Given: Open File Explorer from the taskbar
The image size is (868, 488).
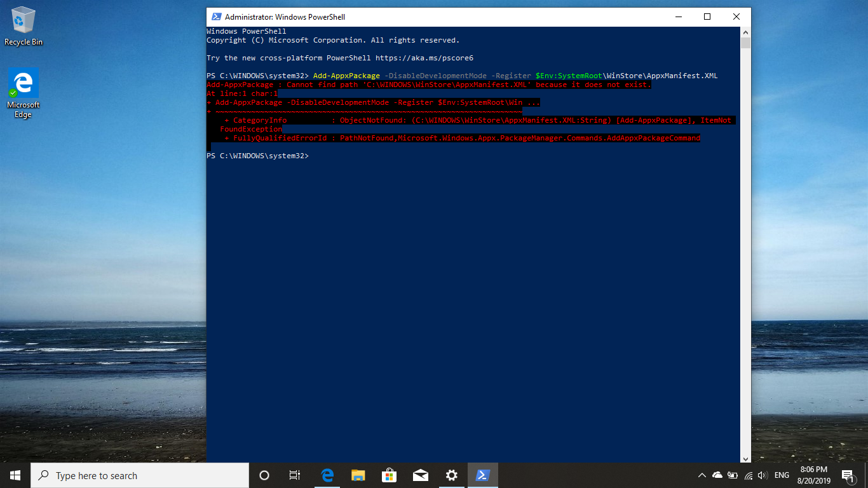Looking at the screenshot, I should [358, 475].
